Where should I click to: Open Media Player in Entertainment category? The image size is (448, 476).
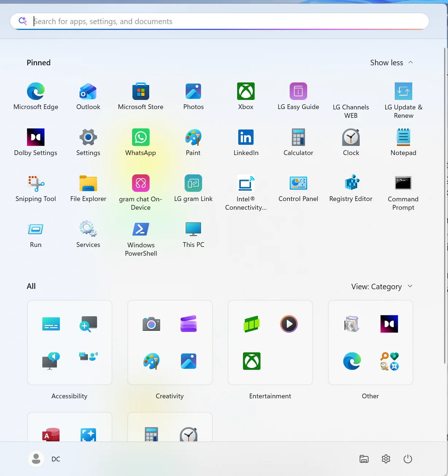click(x=289, y=324)
